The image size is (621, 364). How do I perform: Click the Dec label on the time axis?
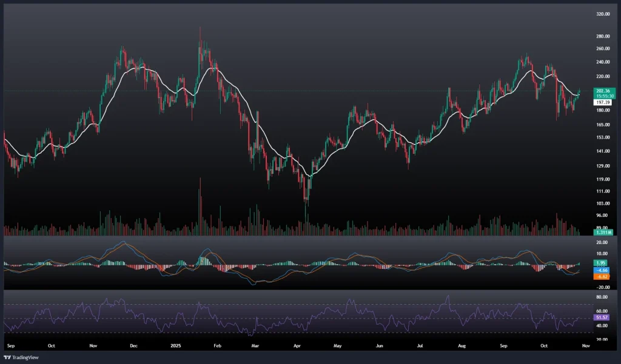tap(133, 345)
